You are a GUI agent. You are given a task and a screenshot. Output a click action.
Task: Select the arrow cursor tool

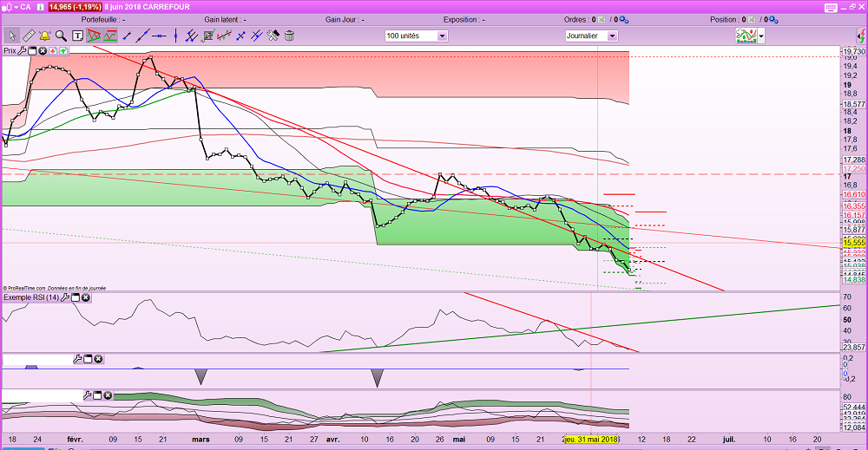point(11,36)
